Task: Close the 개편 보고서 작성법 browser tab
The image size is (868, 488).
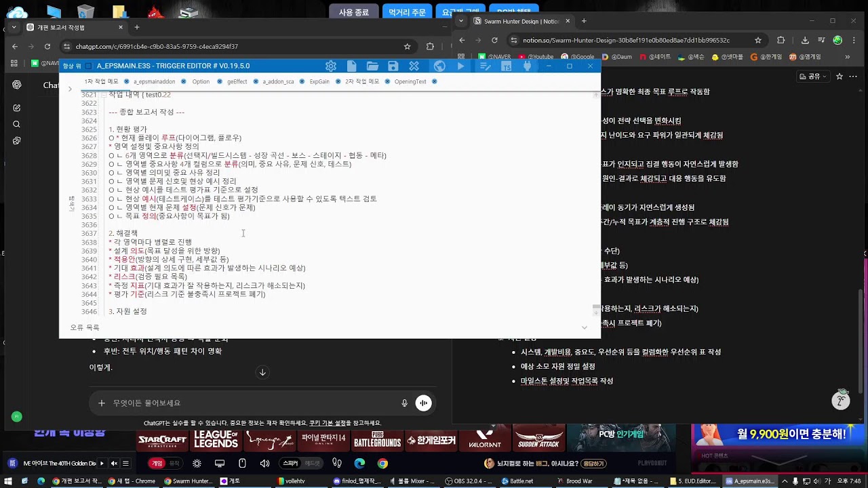Action: 121,27
